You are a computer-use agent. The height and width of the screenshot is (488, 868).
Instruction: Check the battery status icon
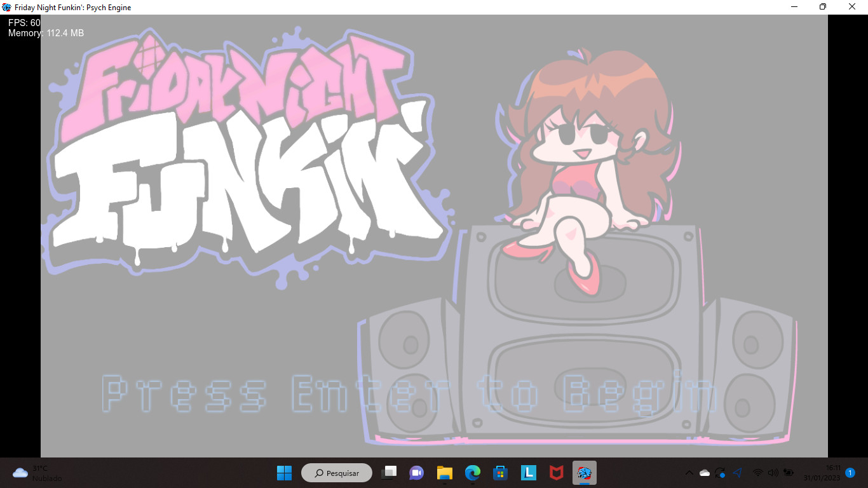pyautogui.click(x=789, y=473)
